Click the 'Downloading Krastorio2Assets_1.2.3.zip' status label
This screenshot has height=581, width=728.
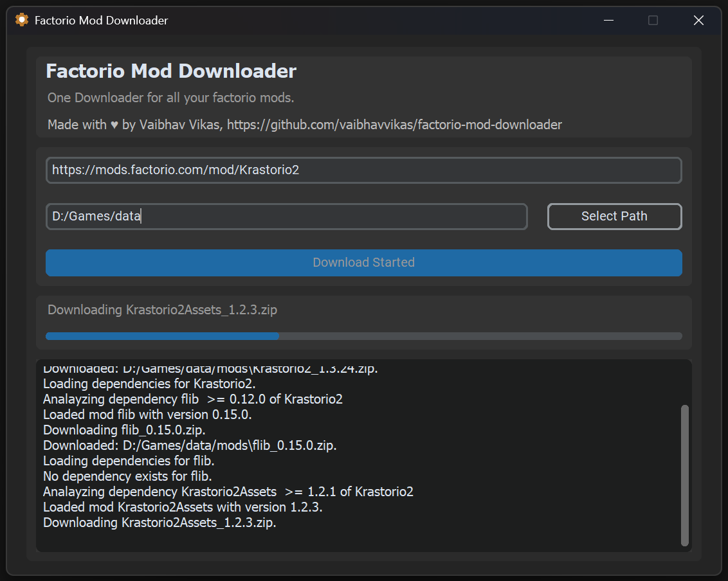coord(162,310)
